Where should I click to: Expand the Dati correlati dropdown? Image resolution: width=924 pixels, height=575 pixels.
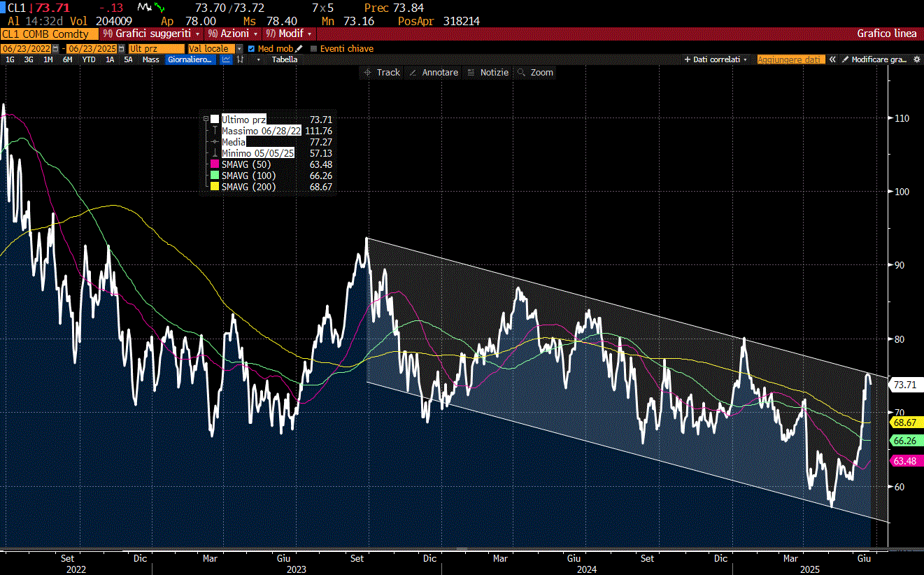716,59
